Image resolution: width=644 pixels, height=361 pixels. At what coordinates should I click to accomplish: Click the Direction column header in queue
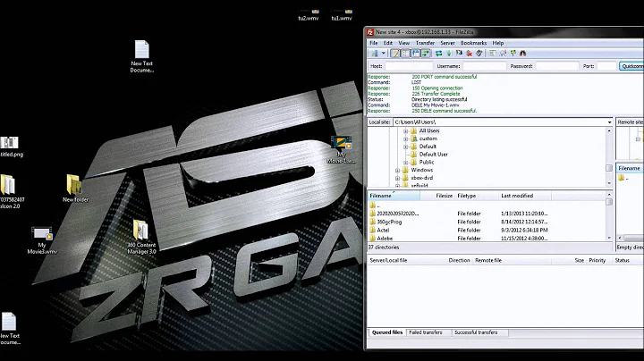pos(459,261)
